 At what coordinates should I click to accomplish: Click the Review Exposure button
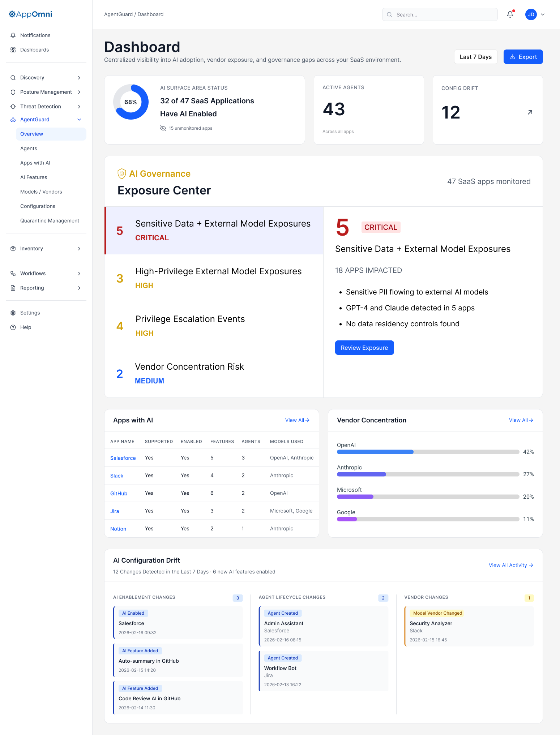pyautogui.click(x=364, y=348)
